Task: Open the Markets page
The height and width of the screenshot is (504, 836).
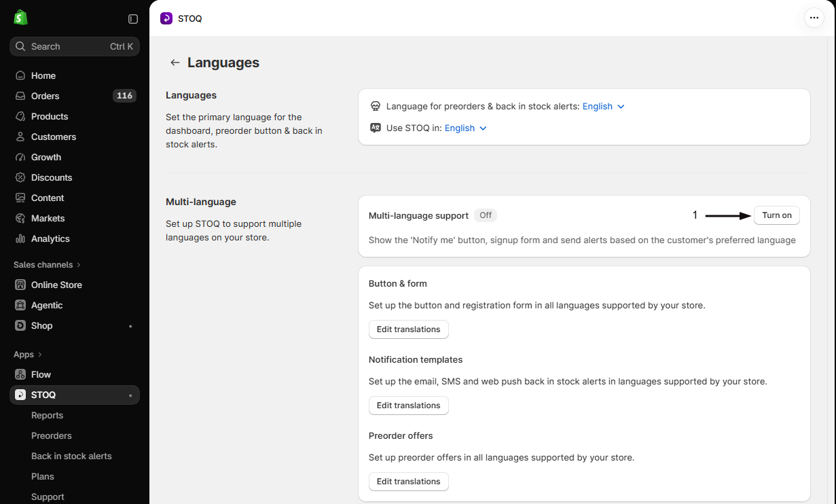Action: [x=75, y=218]
